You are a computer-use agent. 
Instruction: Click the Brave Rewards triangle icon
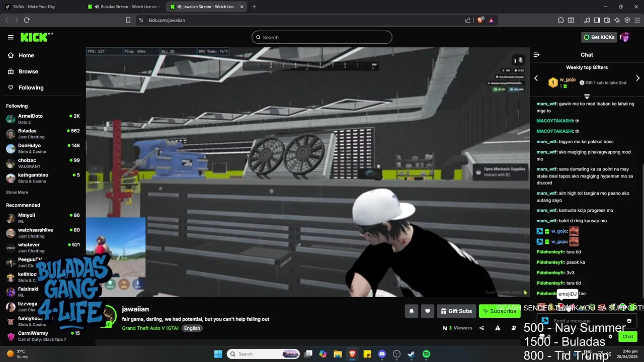[491, 20]
